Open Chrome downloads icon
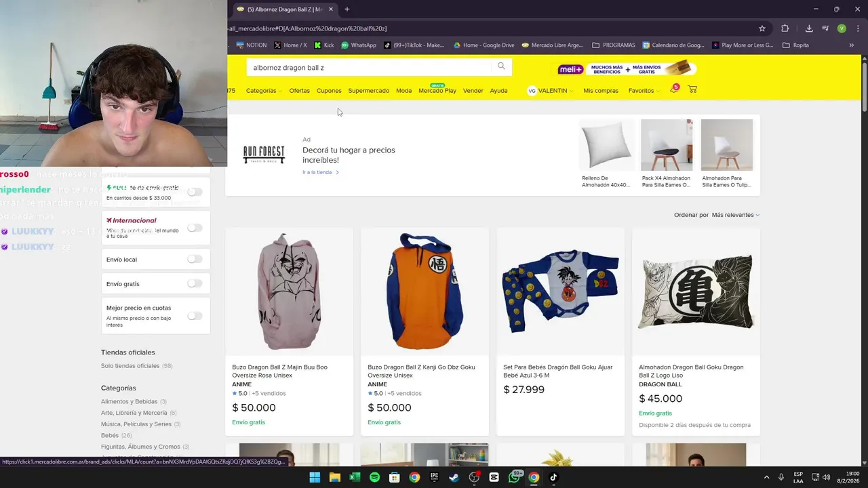This screenshot has height=488, width=868. point(809,28)
